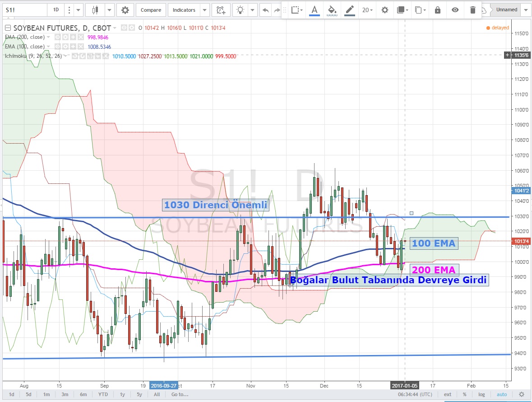Image resolution: width=532 pixels, height=402 pixels.
Task: Toggle drawing visibility with eye icon
Action: coord(455,10)
